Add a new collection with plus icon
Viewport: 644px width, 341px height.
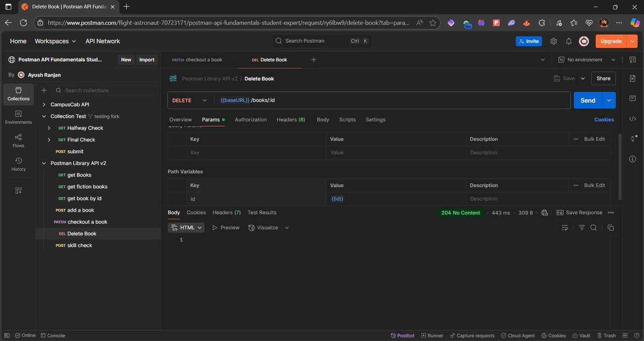[x=44, y=91]
